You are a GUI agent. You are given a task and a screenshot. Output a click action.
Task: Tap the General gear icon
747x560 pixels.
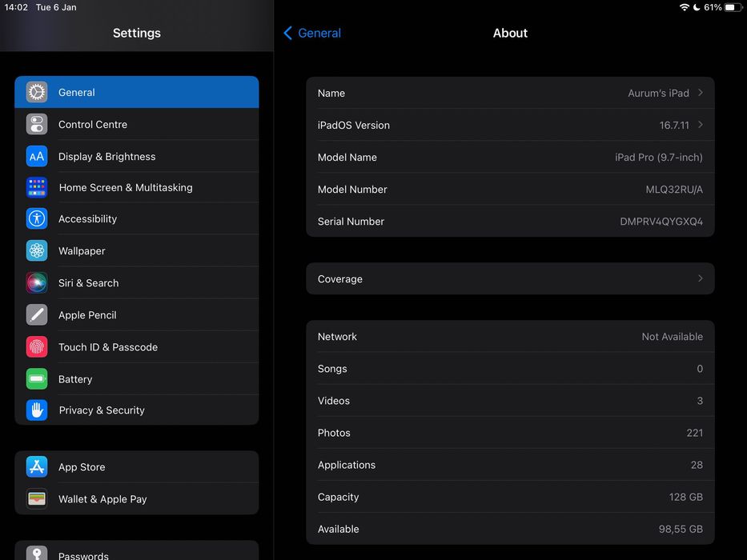click(37, 92)
